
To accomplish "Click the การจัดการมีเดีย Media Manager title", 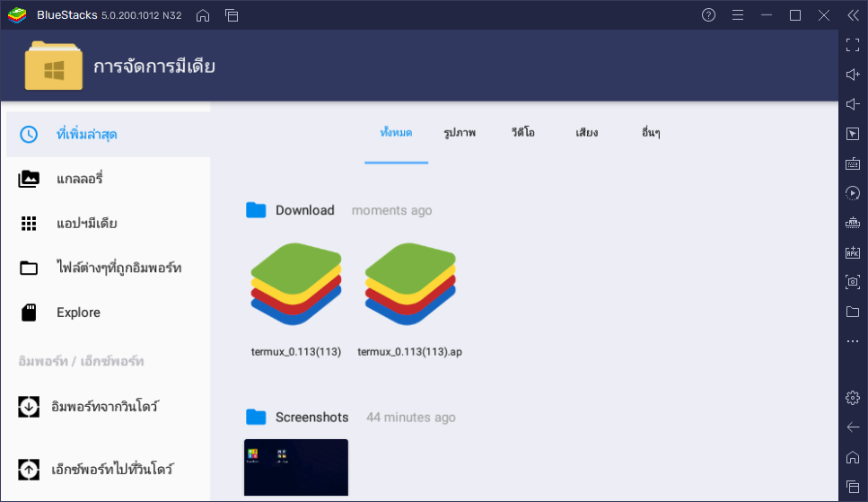I will coord(154,67).
